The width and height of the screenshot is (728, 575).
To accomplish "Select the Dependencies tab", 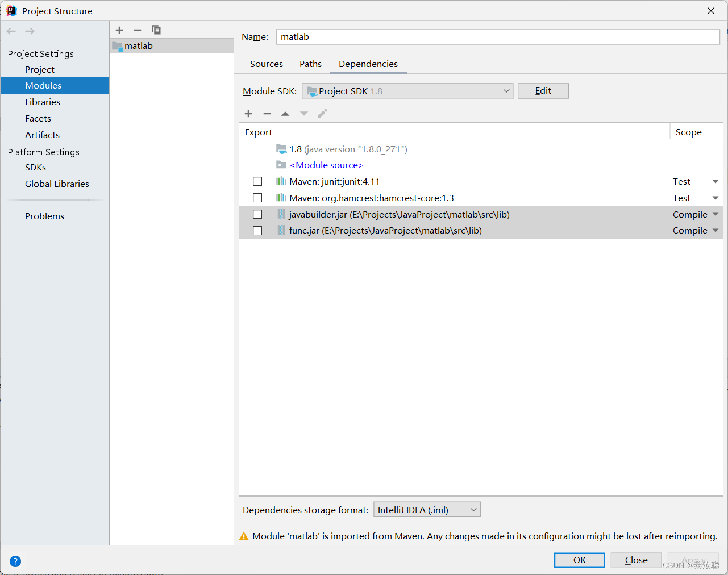I will click(368, 64).
